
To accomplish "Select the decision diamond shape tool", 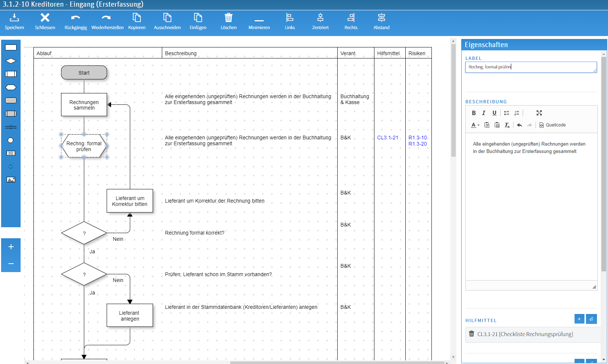I will [x=11, y=61].
